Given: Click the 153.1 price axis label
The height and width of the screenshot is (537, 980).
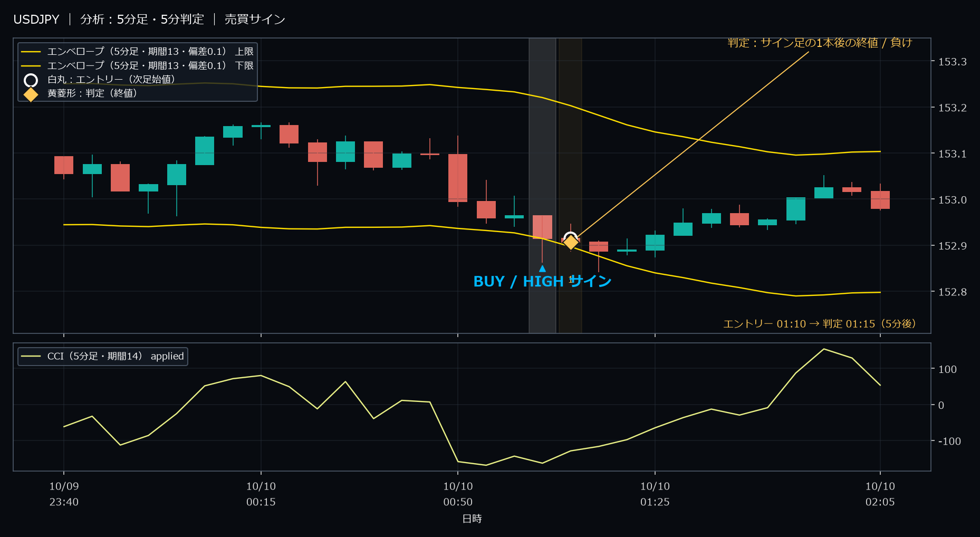Looking at the screenshot, I should coord(953,154).
